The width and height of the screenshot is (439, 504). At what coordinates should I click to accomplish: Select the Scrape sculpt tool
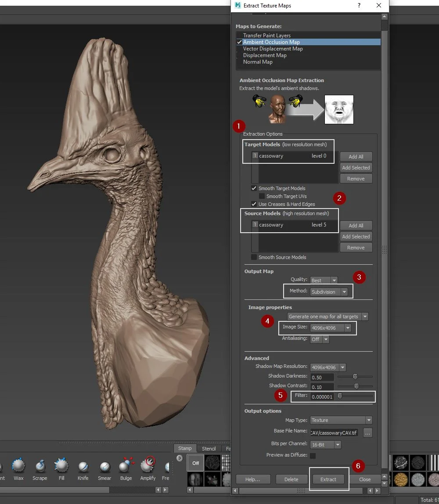(x=40, y=469)
